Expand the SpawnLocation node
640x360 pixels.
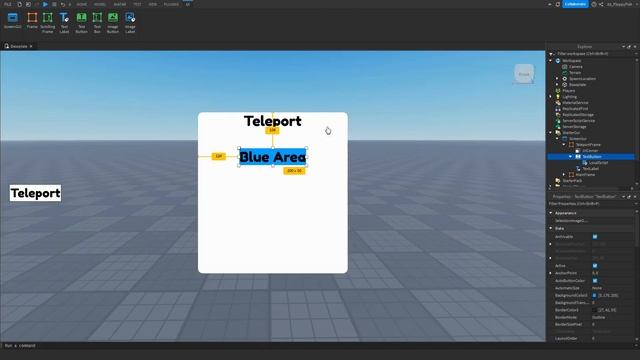pyautogui.click(x=557, y=78)
